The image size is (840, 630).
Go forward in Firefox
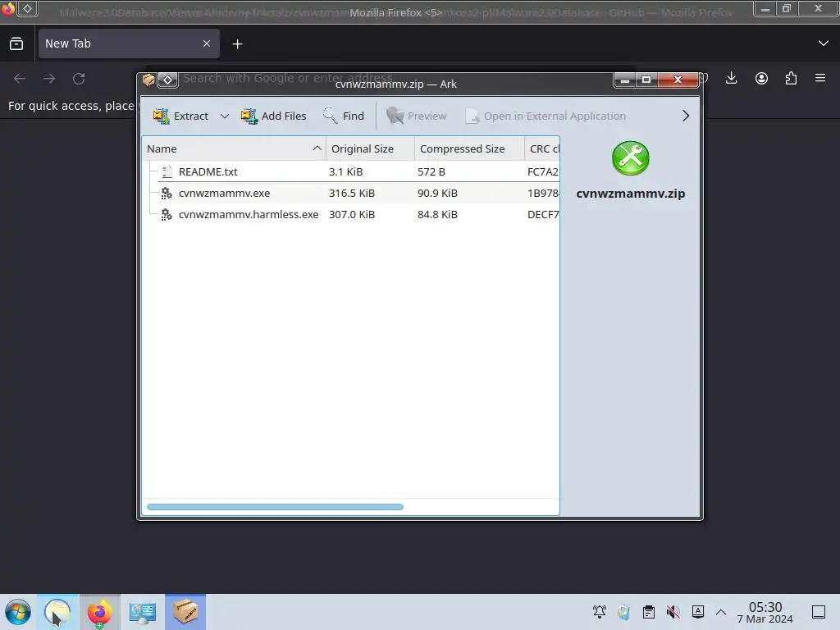coord(49,79)
